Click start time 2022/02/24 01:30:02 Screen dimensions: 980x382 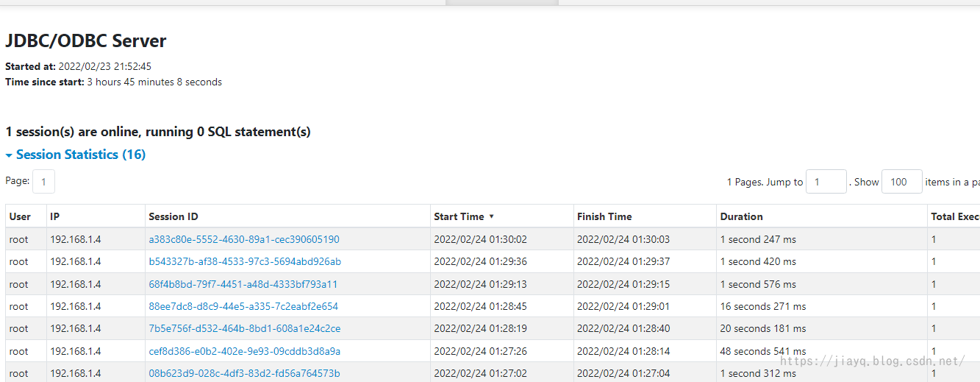coord(480,239)
